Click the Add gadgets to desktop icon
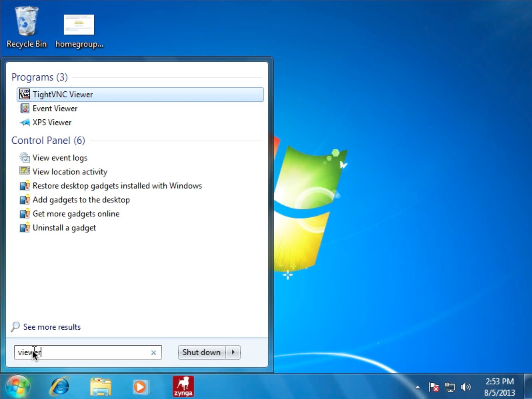Image resolution: width=532 pixels, height=399 pixels. coord(25,199)
